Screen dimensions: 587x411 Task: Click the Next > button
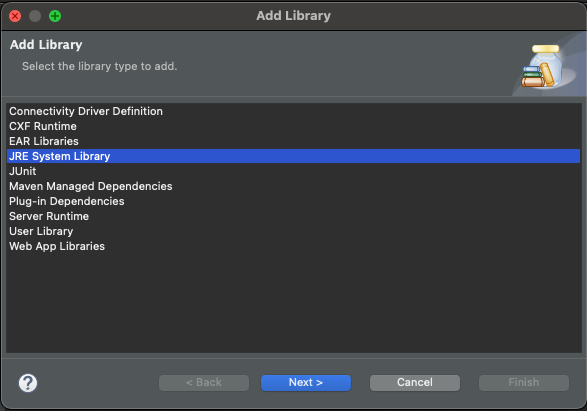(x=306, y=383)
